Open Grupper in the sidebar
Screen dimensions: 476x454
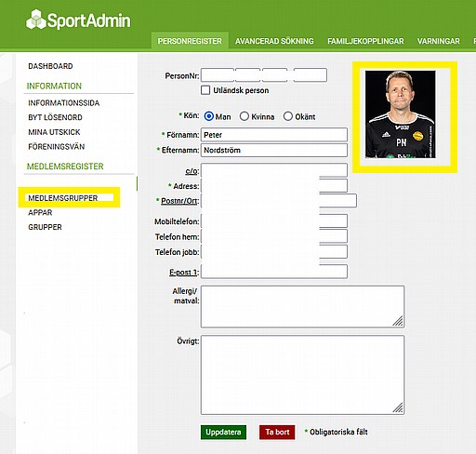[x=45, y=227]
